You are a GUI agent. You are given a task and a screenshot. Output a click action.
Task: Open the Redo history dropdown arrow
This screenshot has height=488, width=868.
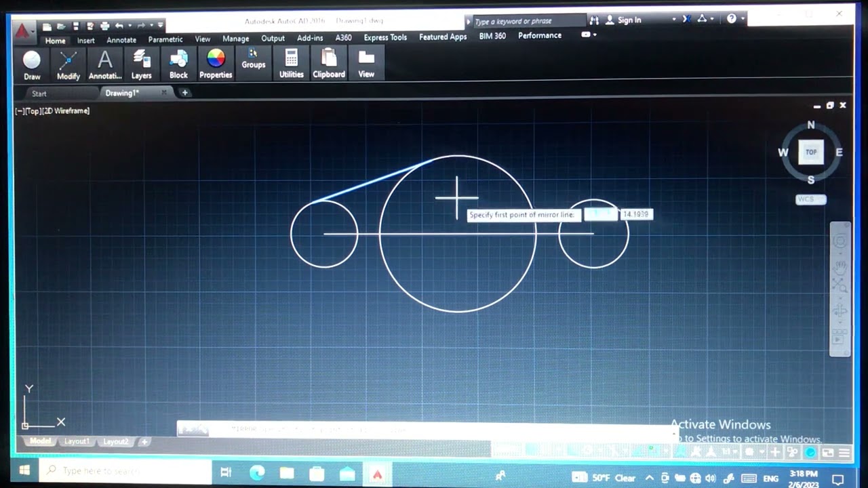pos(151,25)
